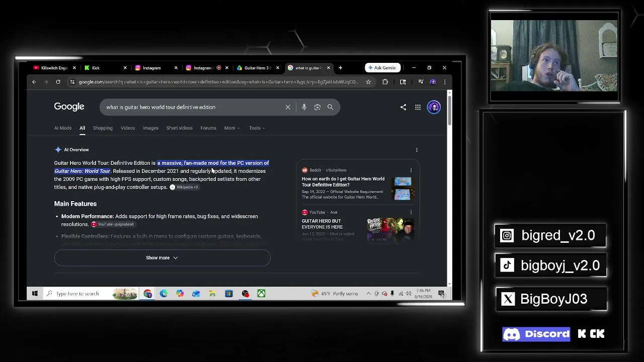644x362 pixels.
Task: Click the taskbar clock and date
Action: click(x=424, y=294)
